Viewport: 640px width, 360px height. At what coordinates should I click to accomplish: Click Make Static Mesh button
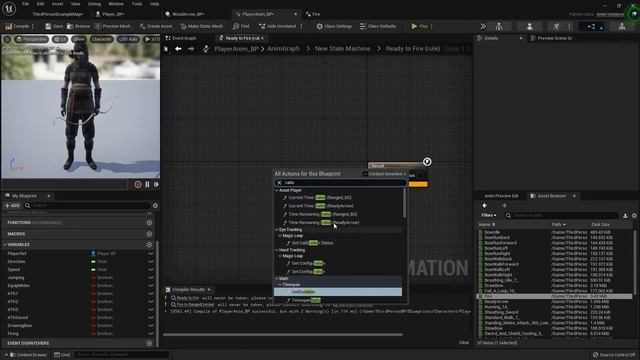tap(202, 26)
